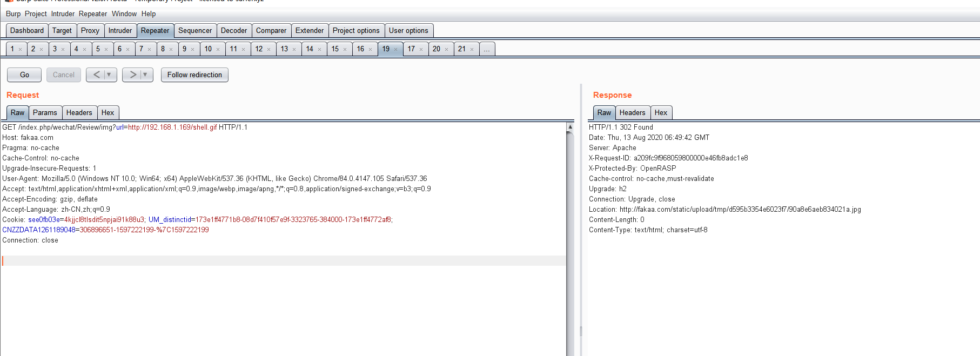
Task: Close repeater tab 10
Action: click(x=218, y=49)
